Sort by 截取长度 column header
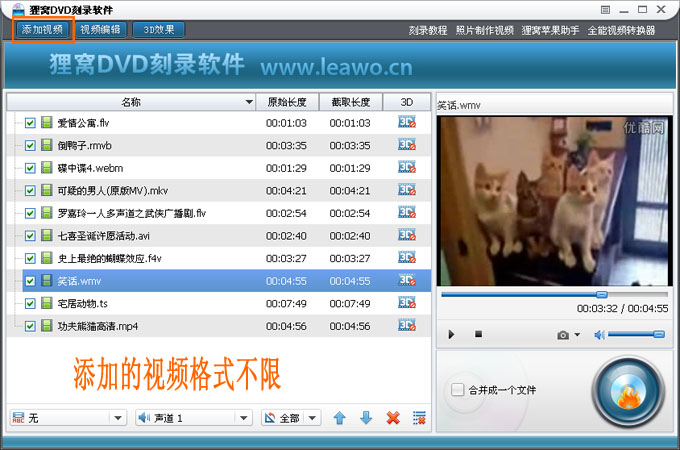This screenshot has width=680, height=450. point(351,102)
